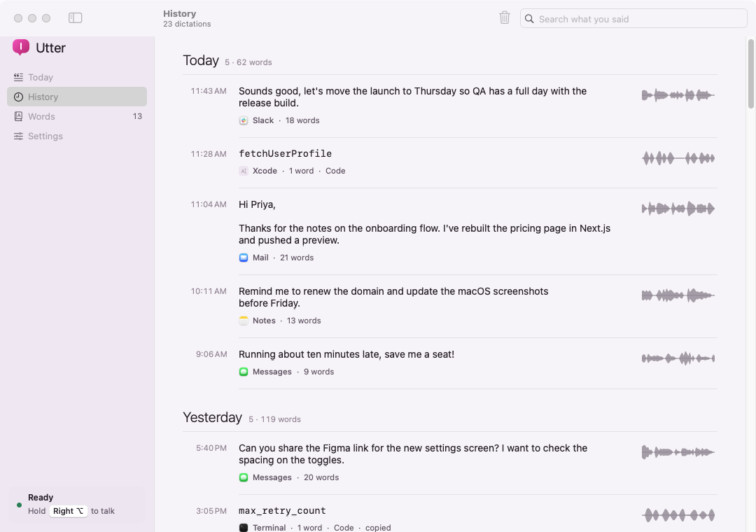
Task: Click the Messages icon on 9:06 AM entry
Action: pyautogui.click(x=244, y=372)
